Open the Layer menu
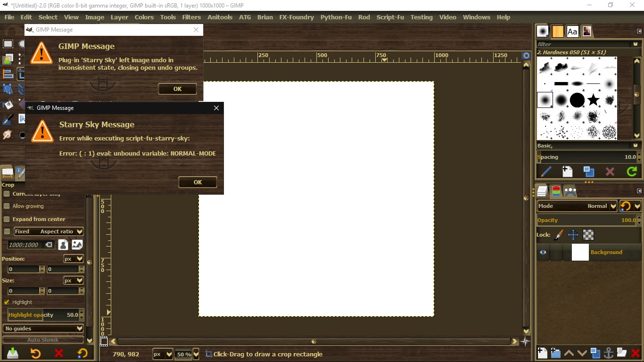 119,17
